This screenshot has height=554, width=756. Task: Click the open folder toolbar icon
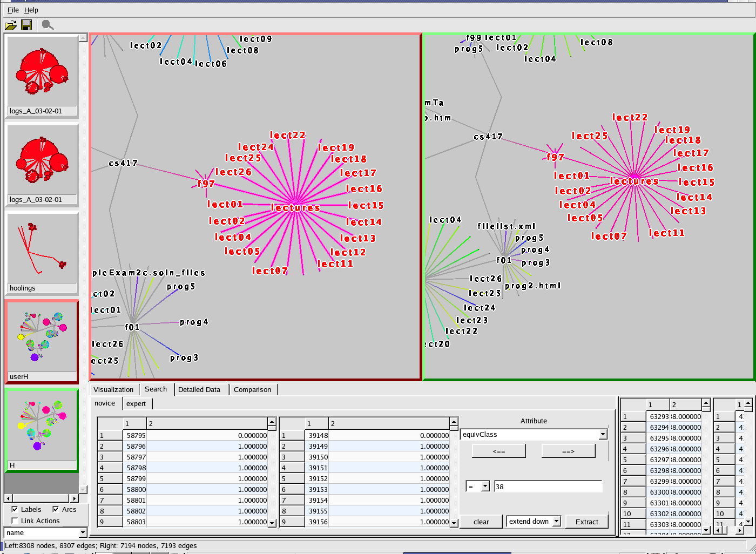pos(10,25)
